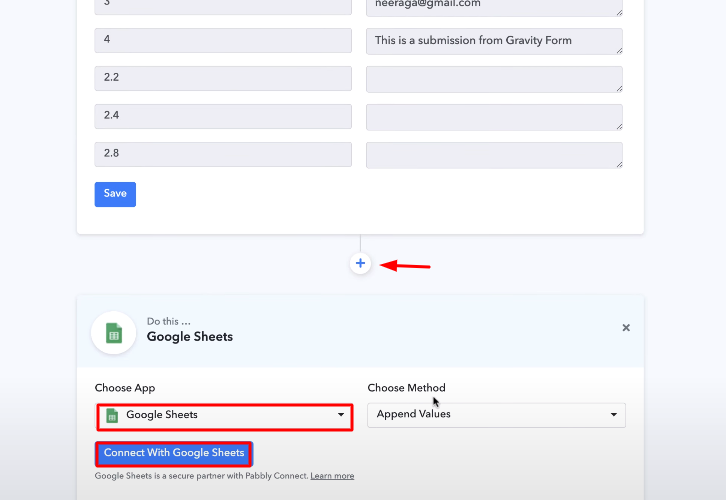
Task: Click the 'Do this ...' text
Action: click(x=169, y=321)
